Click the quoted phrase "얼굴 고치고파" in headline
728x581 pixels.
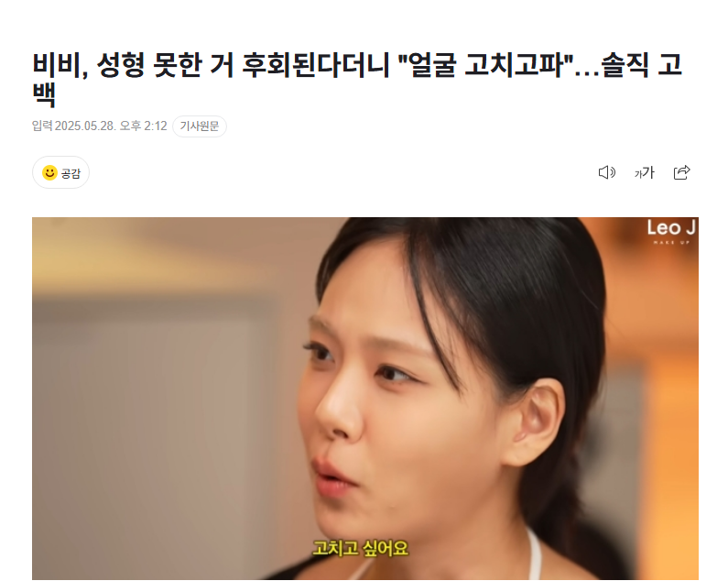tap(486, 65)
